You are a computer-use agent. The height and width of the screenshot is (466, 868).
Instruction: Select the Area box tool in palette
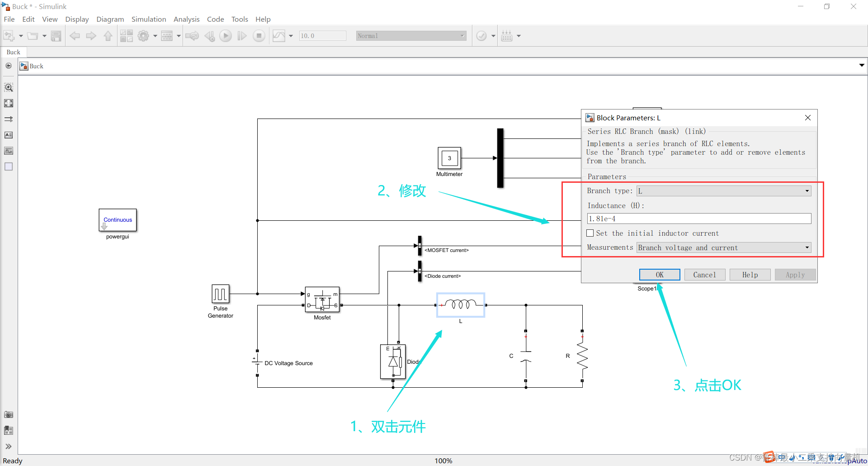coord(9,166)
